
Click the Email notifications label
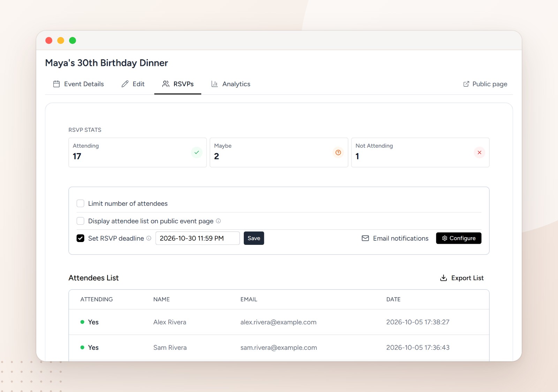[401, 238]
